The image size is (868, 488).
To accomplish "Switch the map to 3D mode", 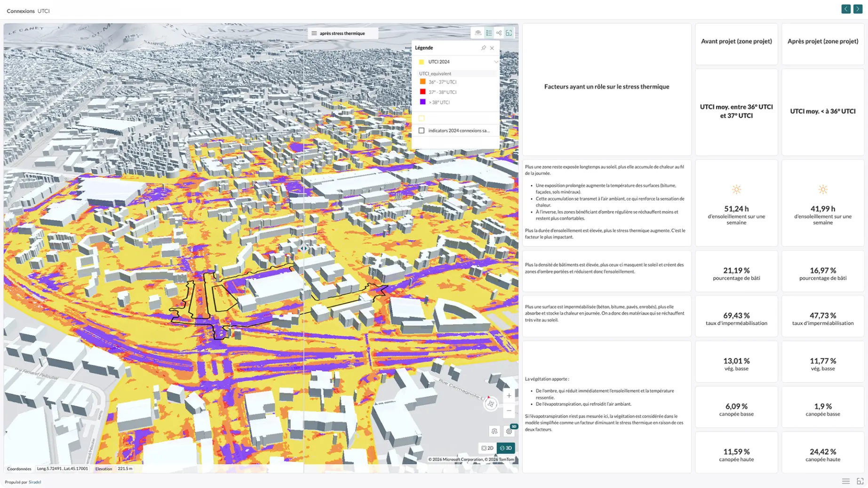I will [506, 448].
